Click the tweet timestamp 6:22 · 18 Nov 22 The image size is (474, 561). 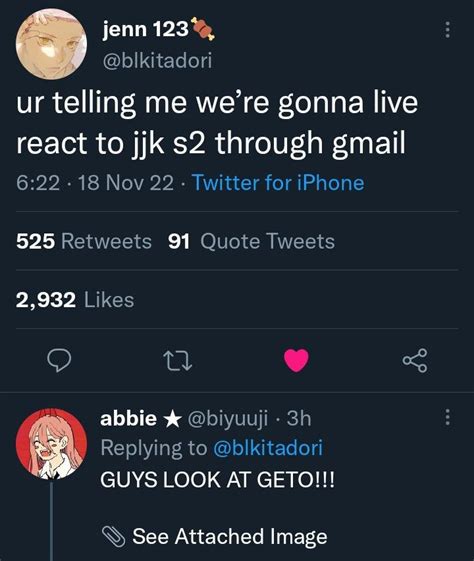95,183
